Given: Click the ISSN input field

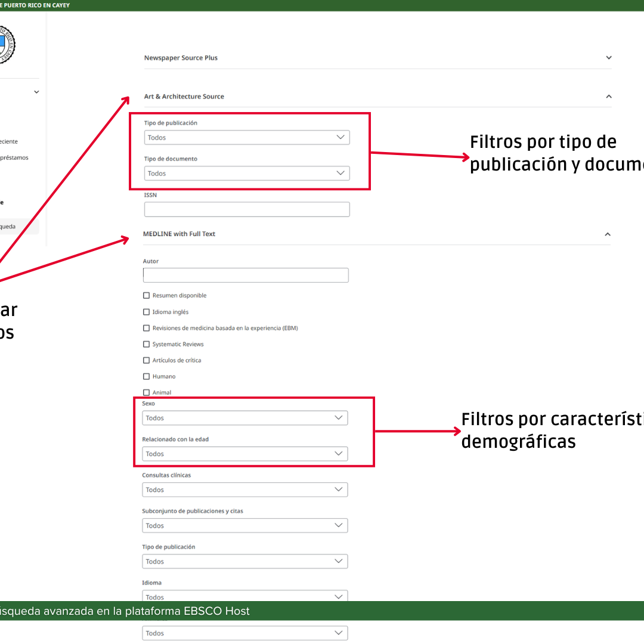Looking at the screenshot, I should [246, 209].
